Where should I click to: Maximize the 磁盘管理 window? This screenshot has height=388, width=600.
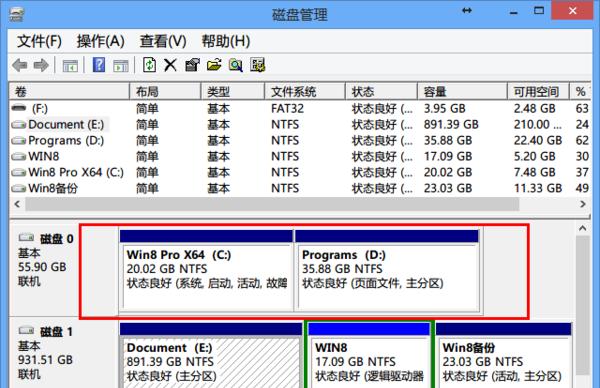(539, 11)
